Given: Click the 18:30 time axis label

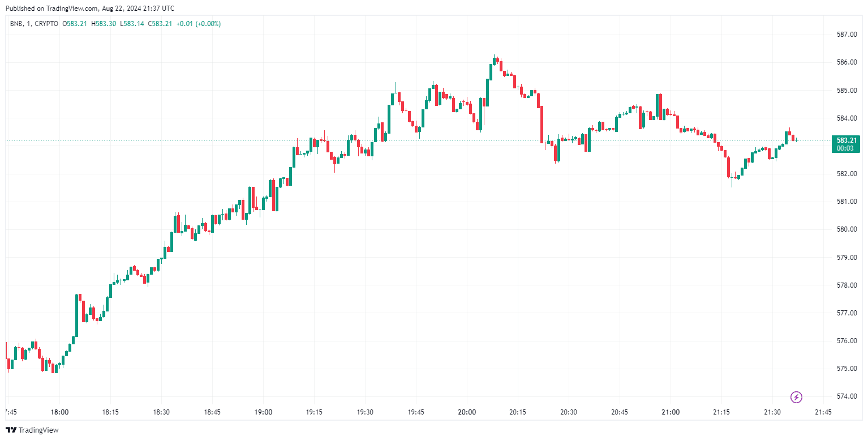Looking at the screenshot, I should tap(162, 412).
